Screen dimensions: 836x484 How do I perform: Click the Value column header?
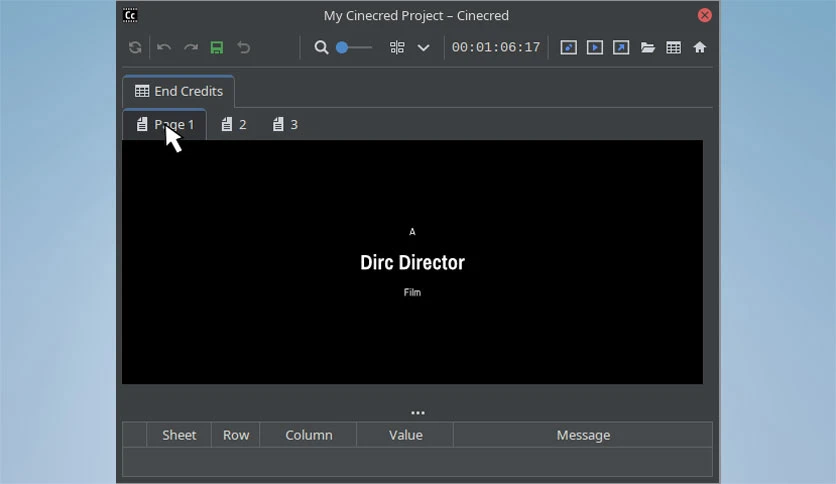coord(405,435)
